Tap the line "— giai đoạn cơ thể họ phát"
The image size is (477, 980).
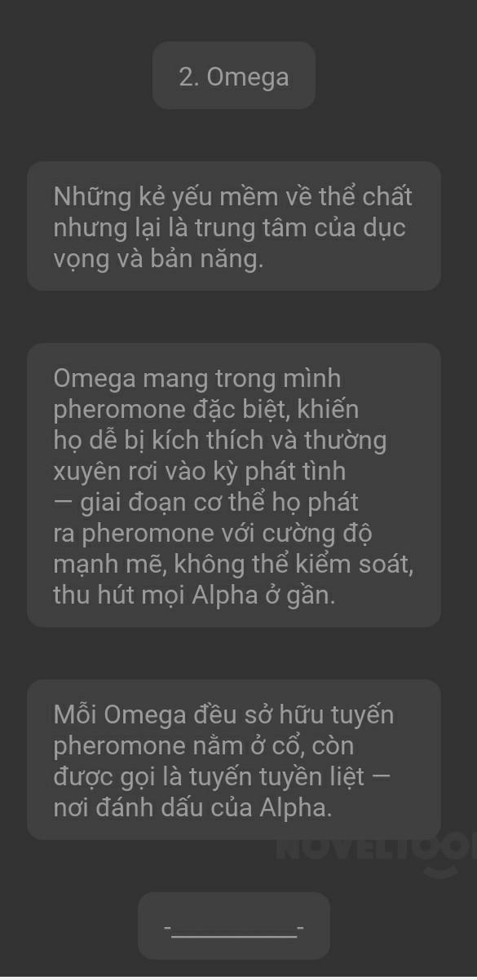[x=206, y=502]
